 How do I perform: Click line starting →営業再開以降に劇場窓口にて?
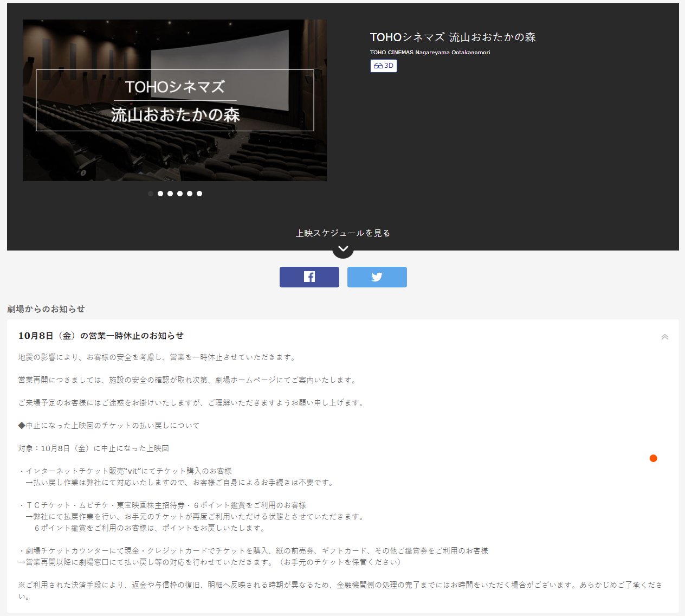coord(211,562)
